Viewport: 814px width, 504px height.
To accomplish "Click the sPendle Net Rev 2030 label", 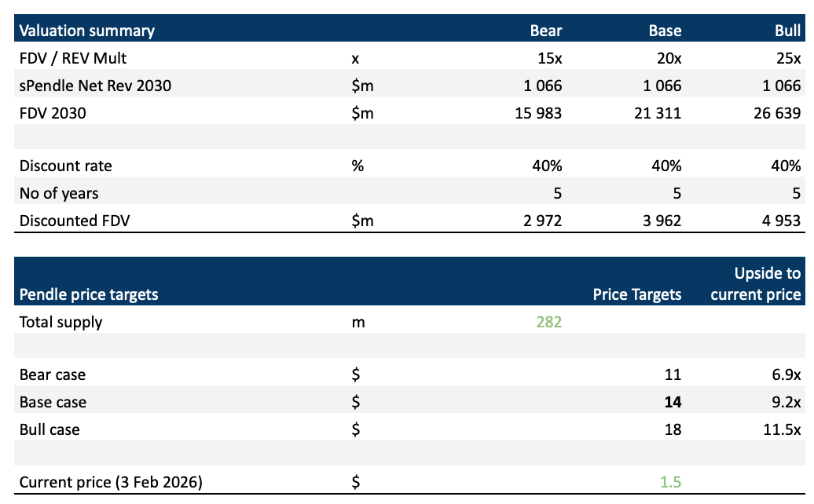I will [95, 85].
